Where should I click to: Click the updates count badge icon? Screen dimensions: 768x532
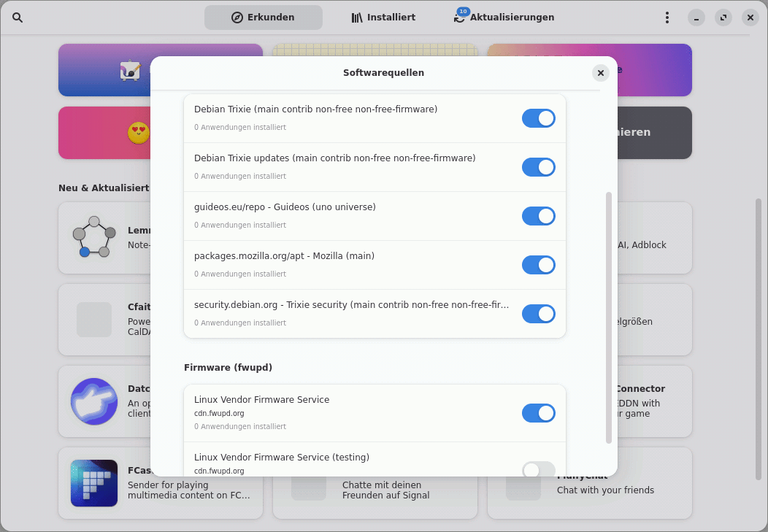coord(463,11)
